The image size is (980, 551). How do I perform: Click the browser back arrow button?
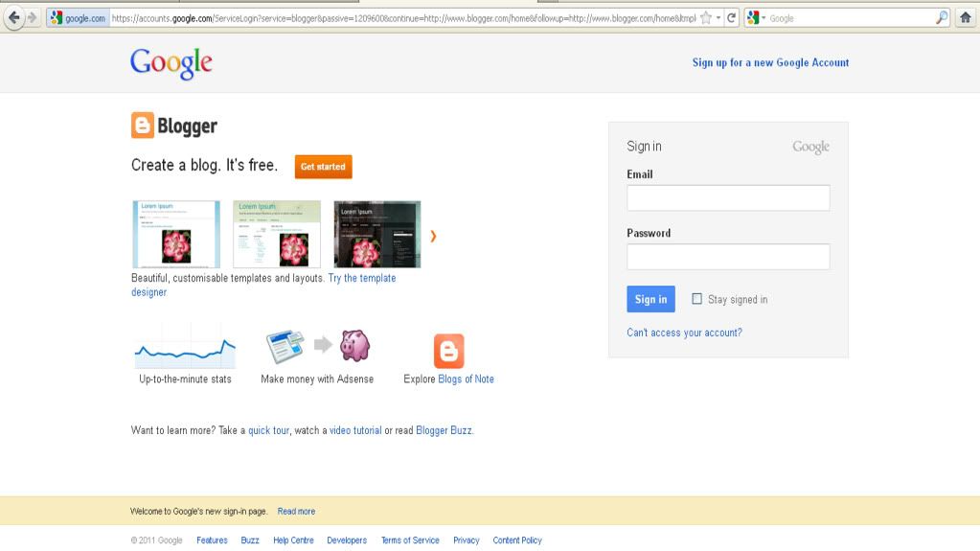pos(13,17)
